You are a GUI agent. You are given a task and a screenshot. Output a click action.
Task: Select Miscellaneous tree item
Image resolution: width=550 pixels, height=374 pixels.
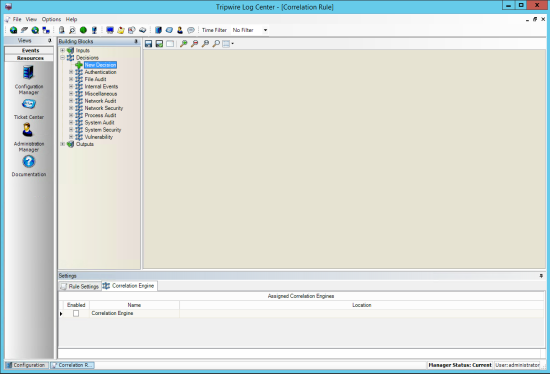point(101,94)
